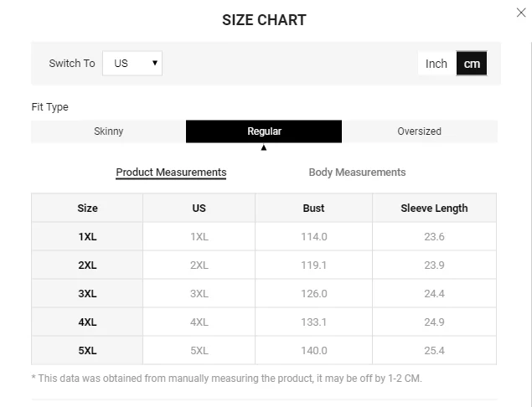Click the 4XL size row label
This screenshot has height=407, width=532.
(x=87, y=322)
